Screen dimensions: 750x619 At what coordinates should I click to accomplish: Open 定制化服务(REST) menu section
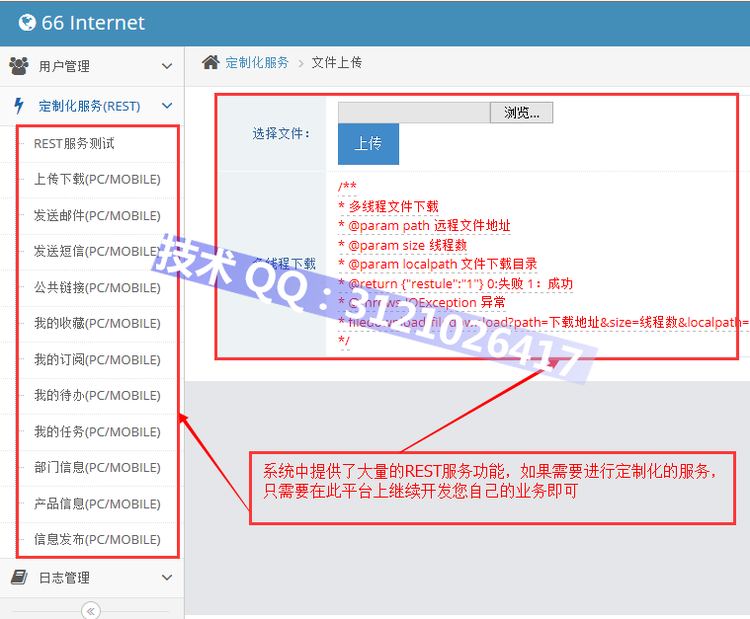pos(92,106)
